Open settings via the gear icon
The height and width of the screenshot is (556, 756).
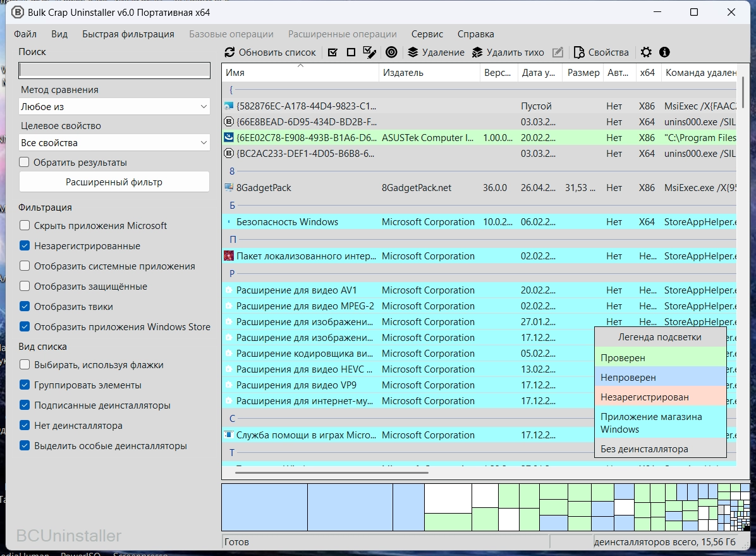(x=645, y=53)
